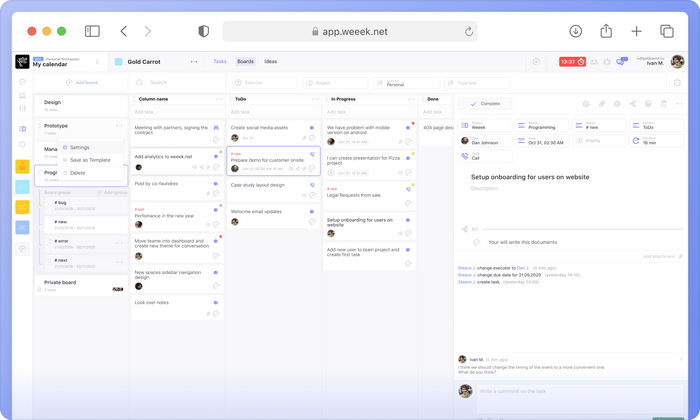Image resolution: width=700 pixels, height=420 pixels.
Task: Click the Gold Carrot blue color swatch
Action: (119, 62)
